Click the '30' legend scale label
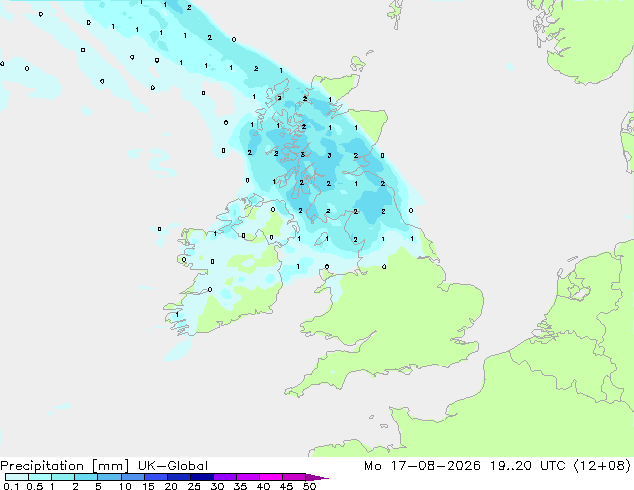The height and width of the screenshot is (490, 634). pos(217,486)
